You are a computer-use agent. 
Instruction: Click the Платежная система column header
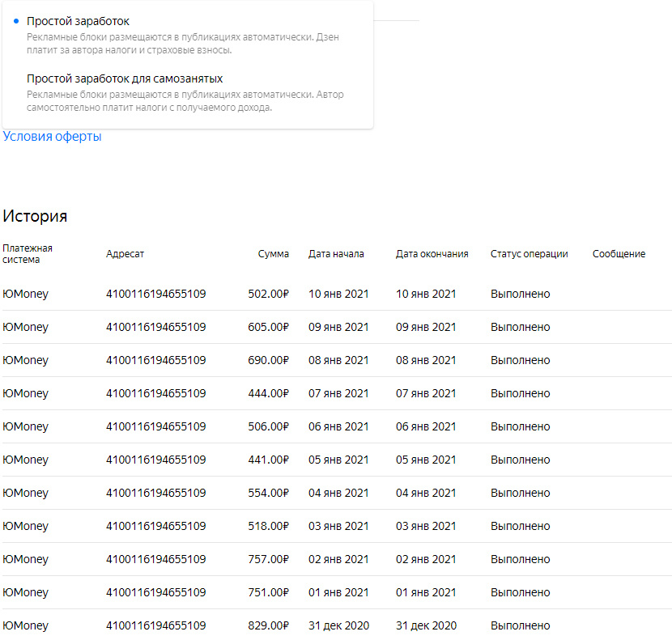28,253
